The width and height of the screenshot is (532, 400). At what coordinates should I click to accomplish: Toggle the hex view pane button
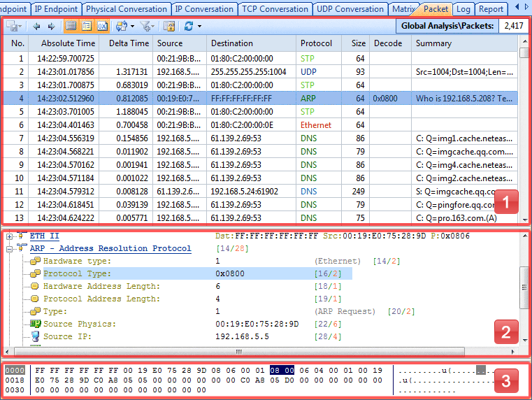(x=102, y=26)
